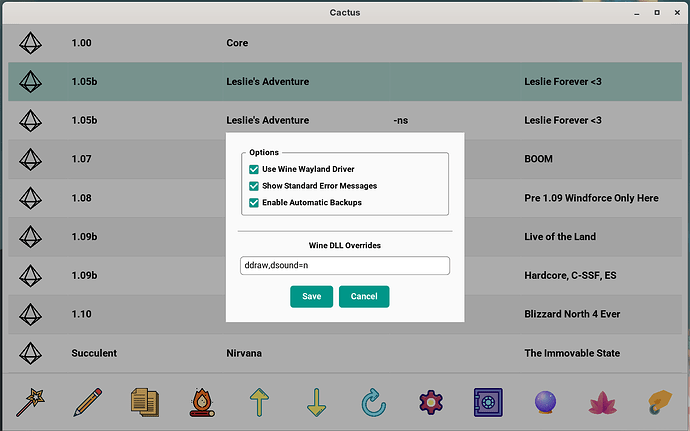Click the safe vault backup icon

tap(488, 402)
